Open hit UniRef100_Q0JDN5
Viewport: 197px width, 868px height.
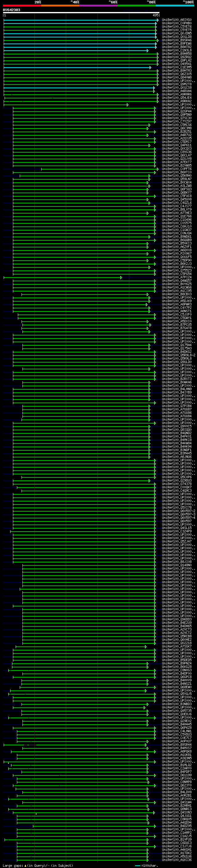(177, 33)
